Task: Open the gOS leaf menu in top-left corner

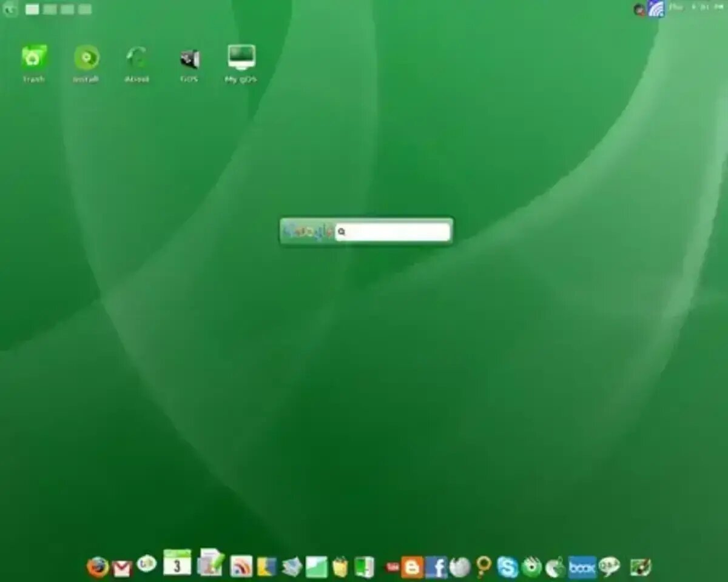Action: click(10, 9)
